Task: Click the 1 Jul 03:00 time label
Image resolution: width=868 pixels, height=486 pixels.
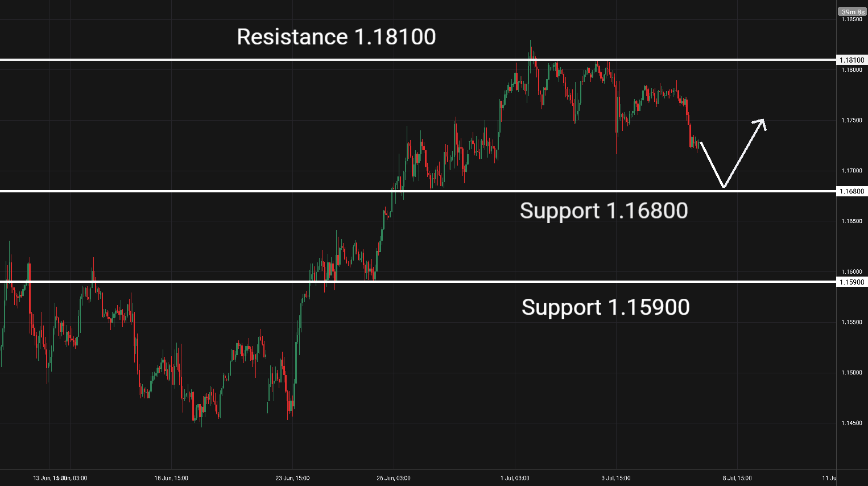Action: pyautogui.click(x=515, y=478)
